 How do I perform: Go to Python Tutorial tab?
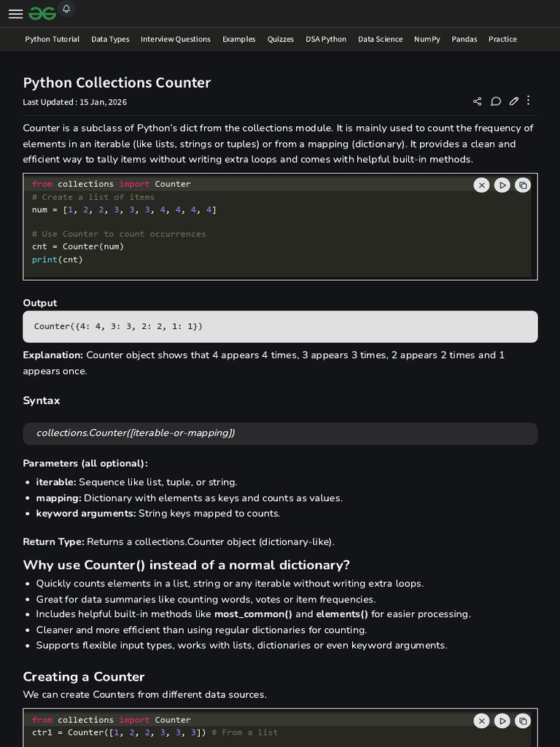coord(52,39)
